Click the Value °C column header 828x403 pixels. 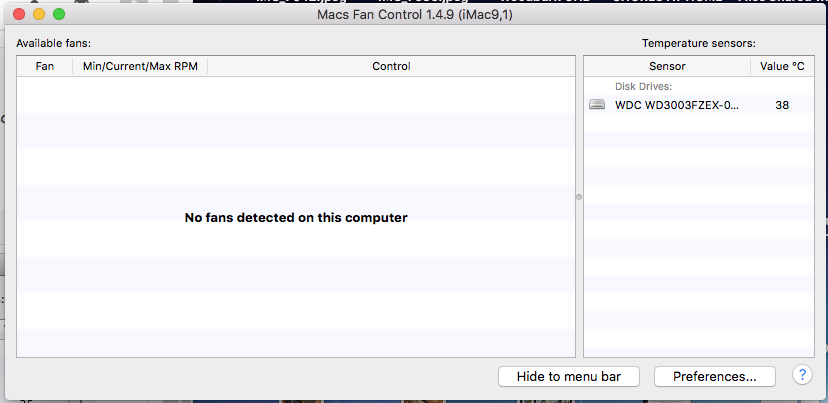click(x=782, y=66)
